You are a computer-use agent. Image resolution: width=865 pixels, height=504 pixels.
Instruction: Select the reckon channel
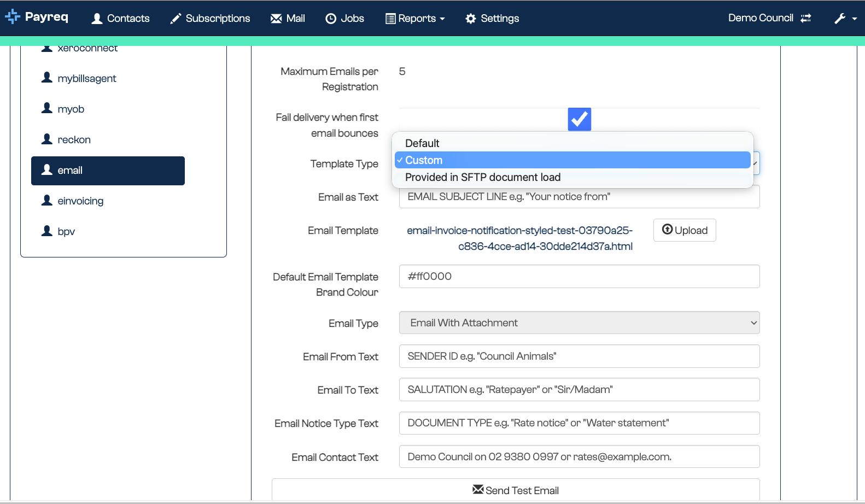point(108,139)
